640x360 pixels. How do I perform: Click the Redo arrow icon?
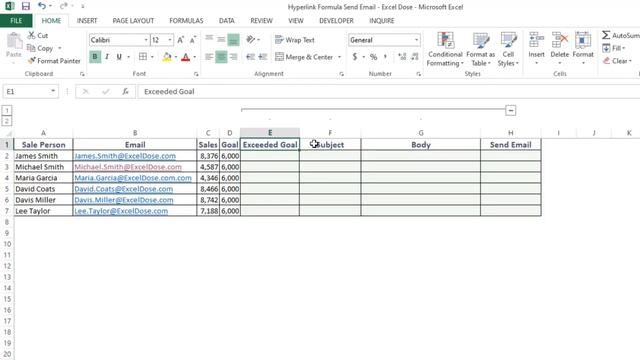(x=63, y=6)
